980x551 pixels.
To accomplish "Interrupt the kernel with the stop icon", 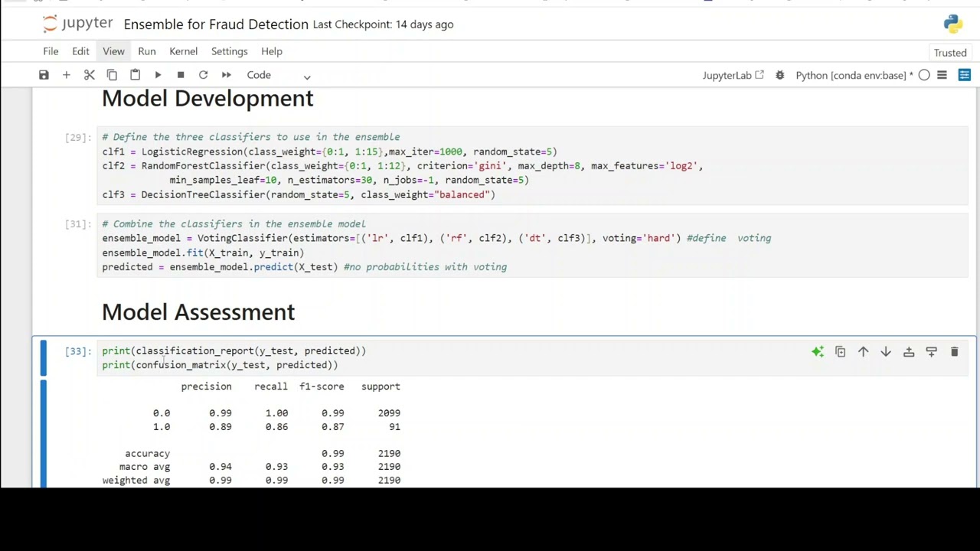I will (x=181, y=75).
